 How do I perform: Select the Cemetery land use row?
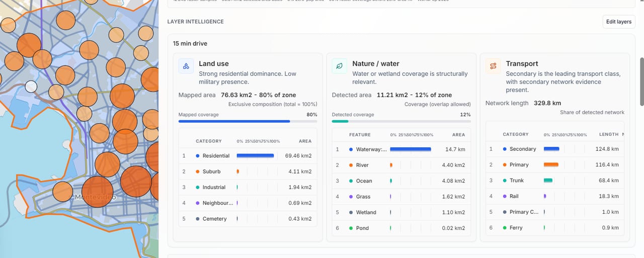coord(248,219)
